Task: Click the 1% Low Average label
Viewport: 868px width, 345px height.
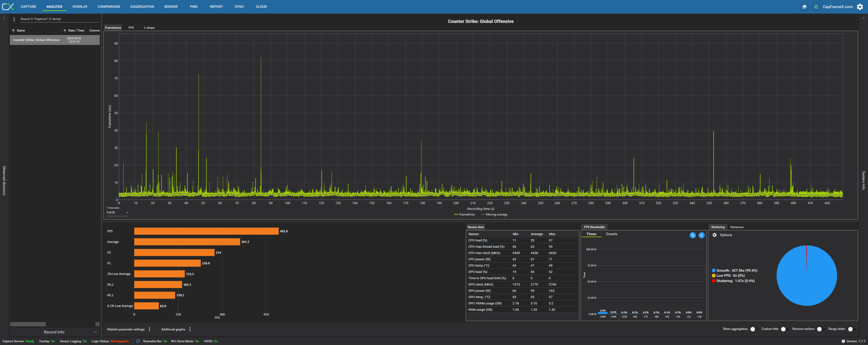Action: pyautogui.click(x=119, y=274)
